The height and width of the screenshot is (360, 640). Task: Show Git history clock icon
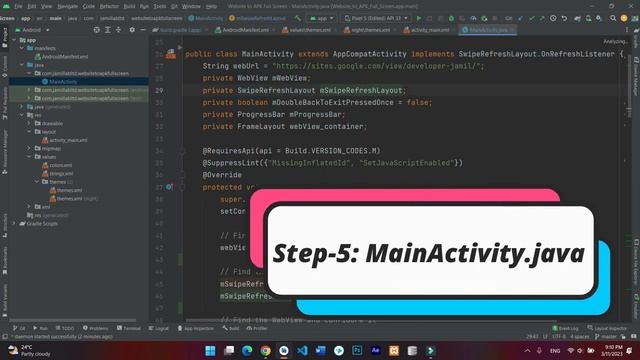[553, 18]
